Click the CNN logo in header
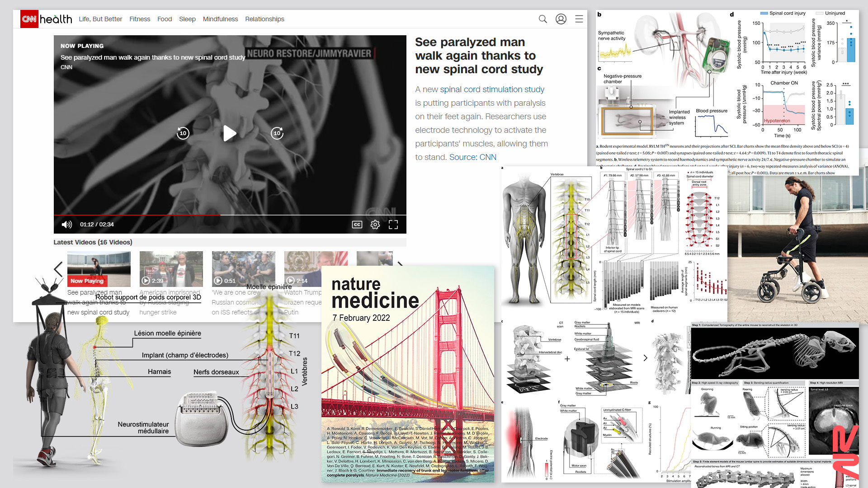 [29, 19]
